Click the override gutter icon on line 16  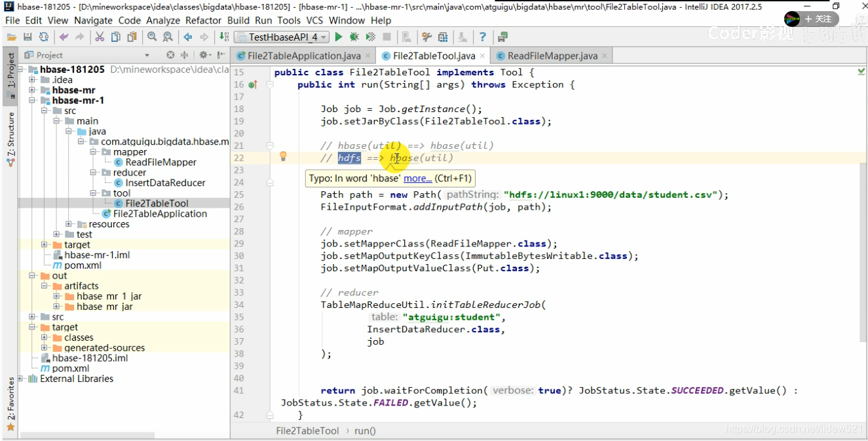pyautogui.click(x=253, y=85)
